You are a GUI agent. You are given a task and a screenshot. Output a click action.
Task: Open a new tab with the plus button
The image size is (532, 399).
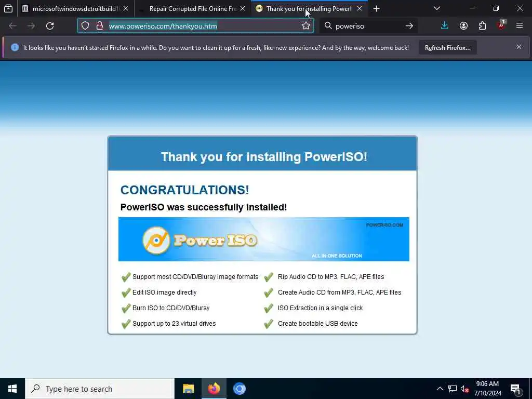(376, 9)
